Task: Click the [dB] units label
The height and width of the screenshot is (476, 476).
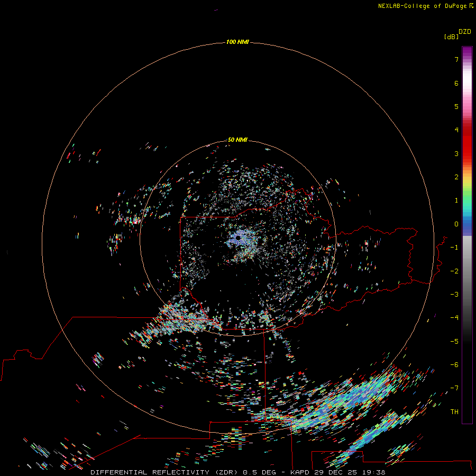Action: (x=452, y=36)
